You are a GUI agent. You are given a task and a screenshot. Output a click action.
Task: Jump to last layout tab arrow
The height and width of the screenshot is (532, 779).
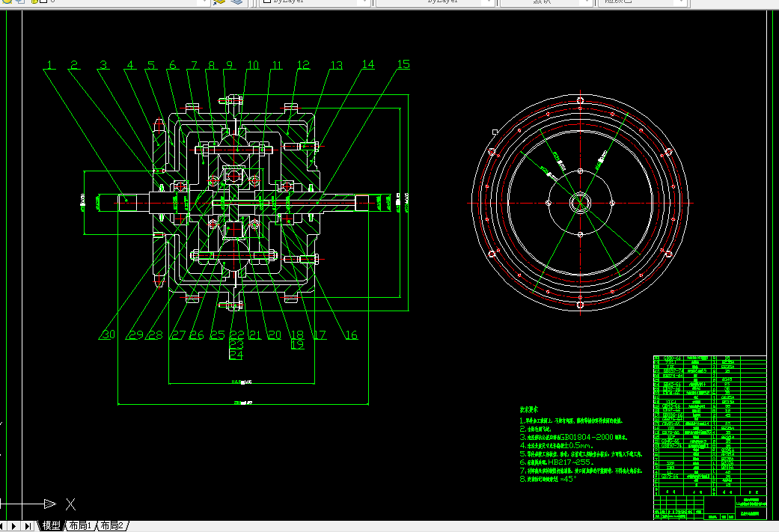click(x=28, y=525)
